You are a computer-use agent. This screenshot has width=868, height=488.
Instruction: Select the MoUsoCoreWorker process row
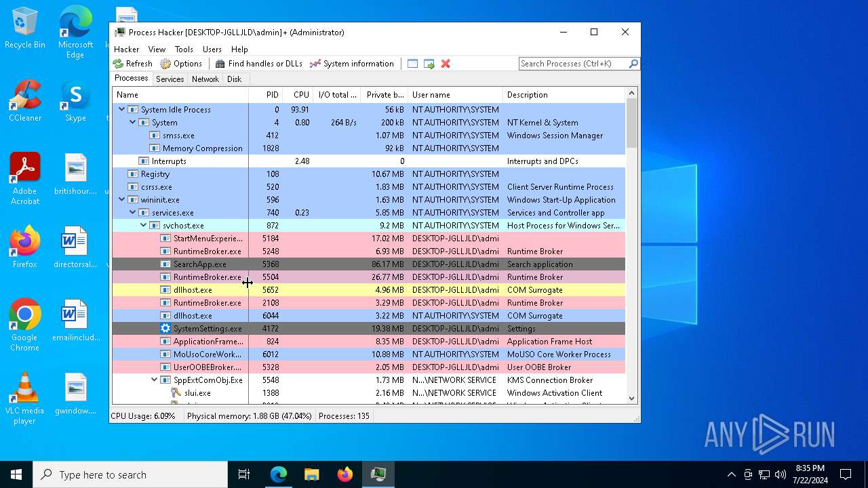point(369,354)
